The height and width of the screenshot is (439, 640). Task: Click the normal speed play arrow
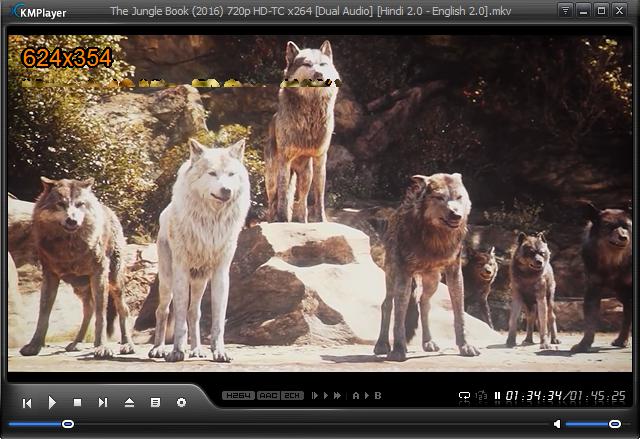coord(326,395)
